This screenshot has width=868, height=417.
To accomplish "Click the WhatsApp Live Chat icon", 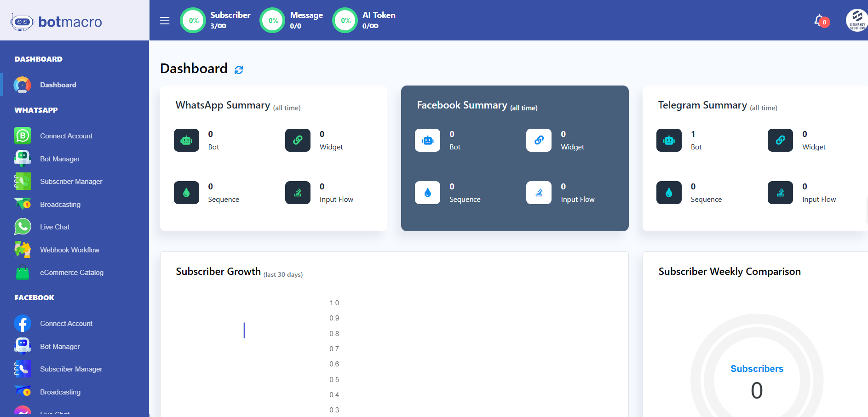I will click(x=23, y=227).
